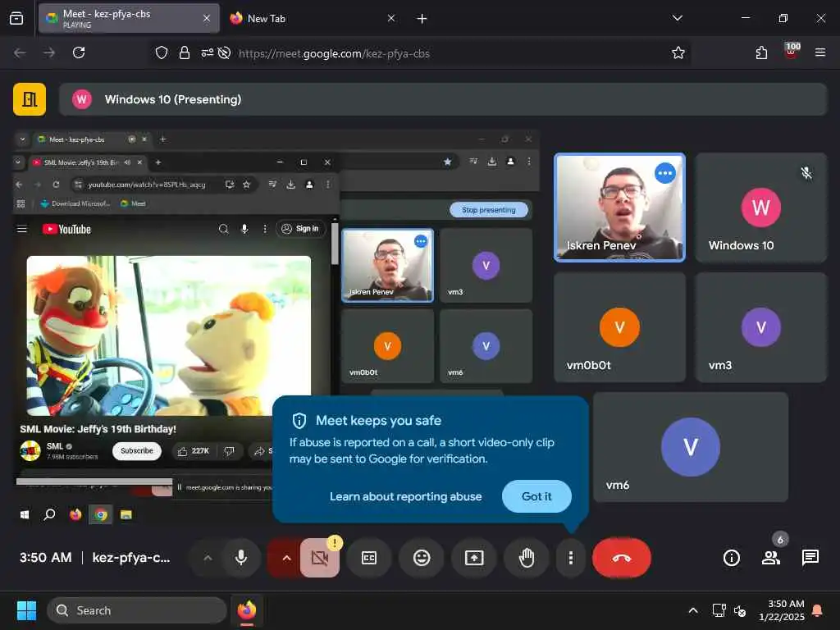840x630 pixels.
Task: Select the large vm6 participant tile
Action: 691,447
